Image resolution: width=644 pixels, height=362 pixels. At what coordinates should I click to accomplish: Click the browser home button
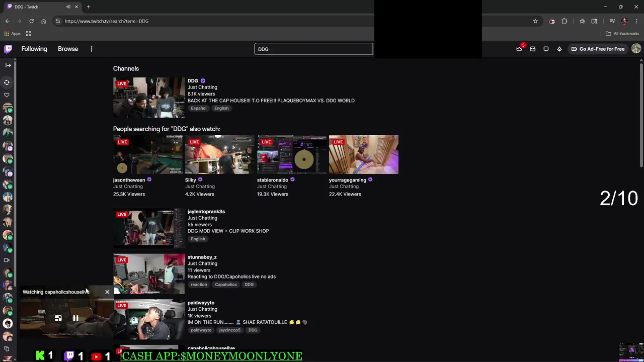[x=43, y=21]
